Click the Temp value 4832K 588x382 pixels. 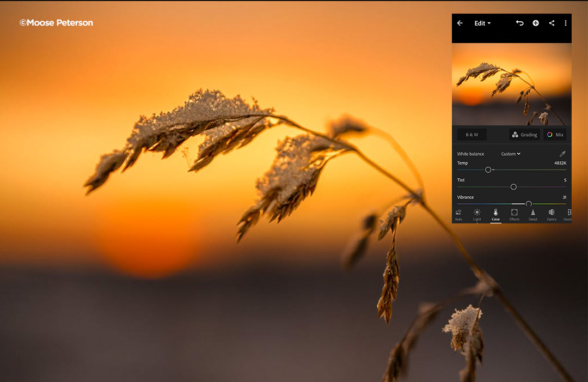click(x=560, y=163)
